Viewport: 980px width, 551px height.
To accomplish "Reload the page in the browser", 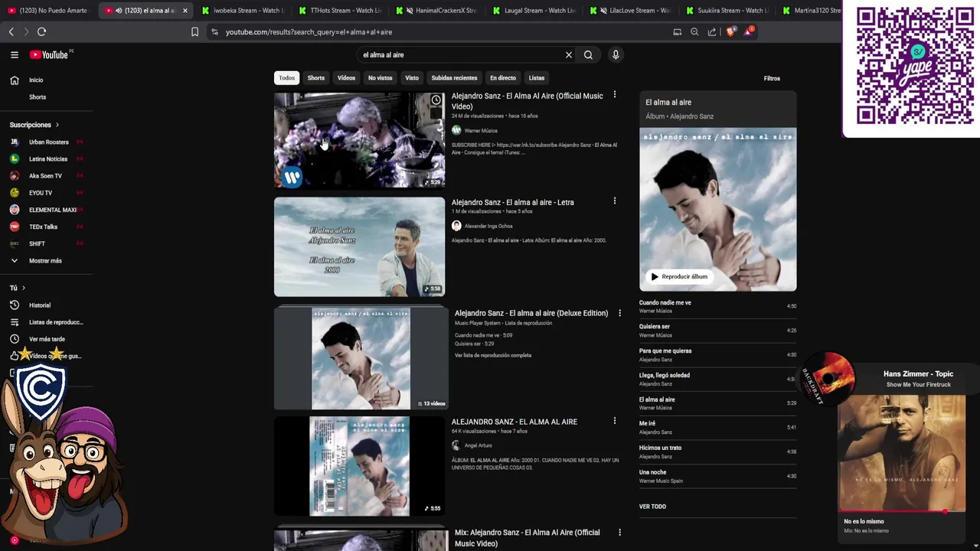I will coord(41,32).
